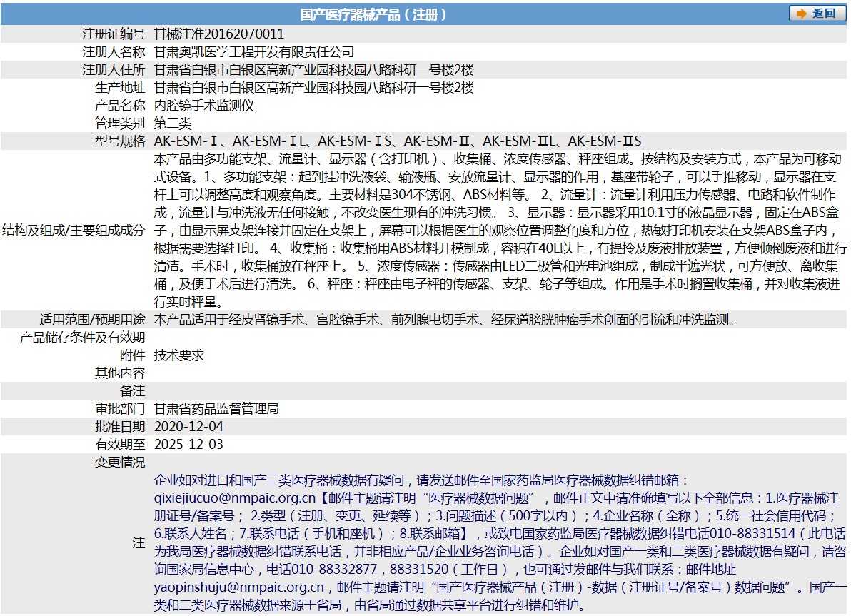Viewport: 851px width, 616px height.
Task: Click expiry date 2025-12-03
Action: (189, 445)
